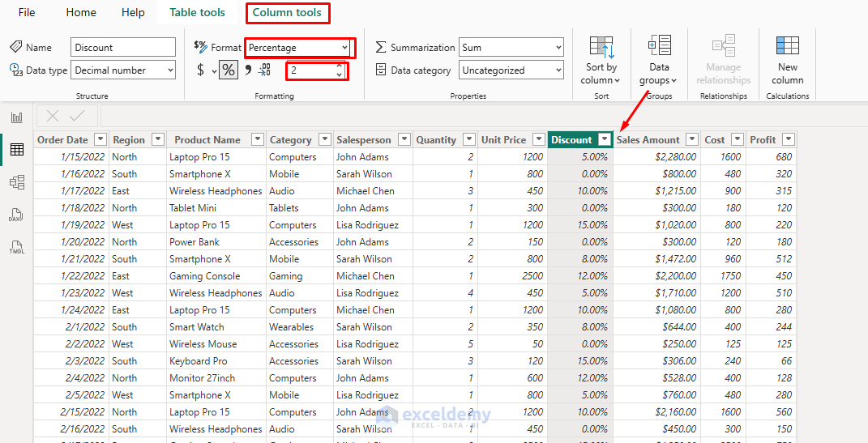
Task: Open DAX query view sidebar icon
Action: click(x=17, y=215)
